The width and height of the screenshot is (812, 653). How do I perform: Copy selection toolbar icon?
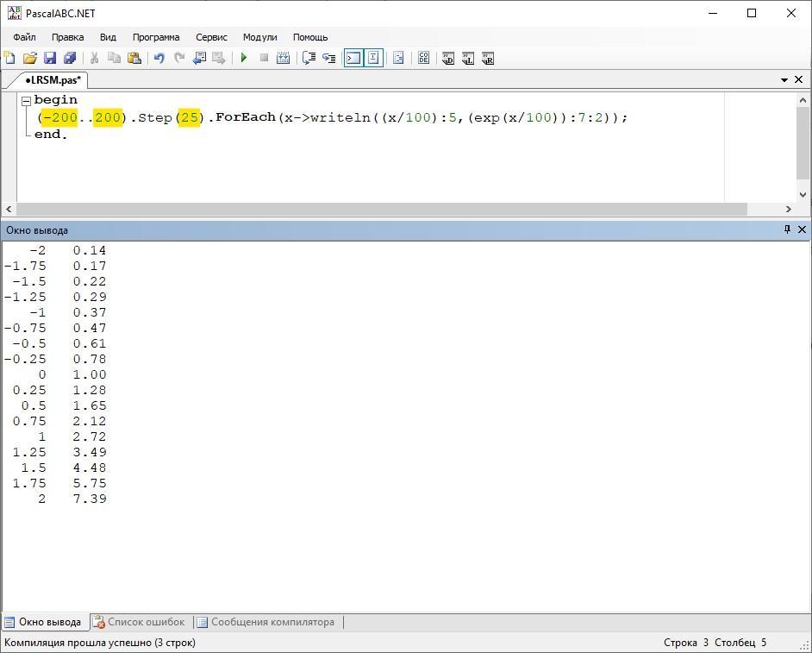click(x=114, y=58)
